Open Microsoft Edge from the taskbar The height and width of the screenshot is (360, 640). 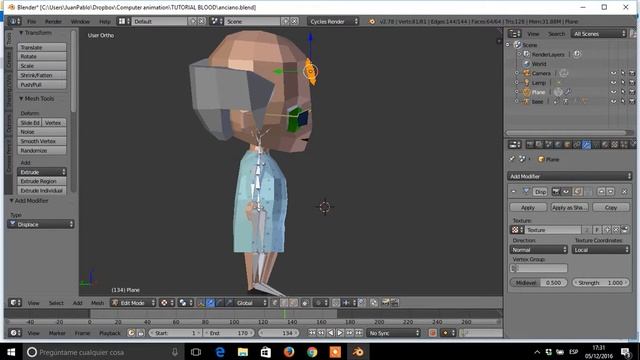tap(220, 352)
